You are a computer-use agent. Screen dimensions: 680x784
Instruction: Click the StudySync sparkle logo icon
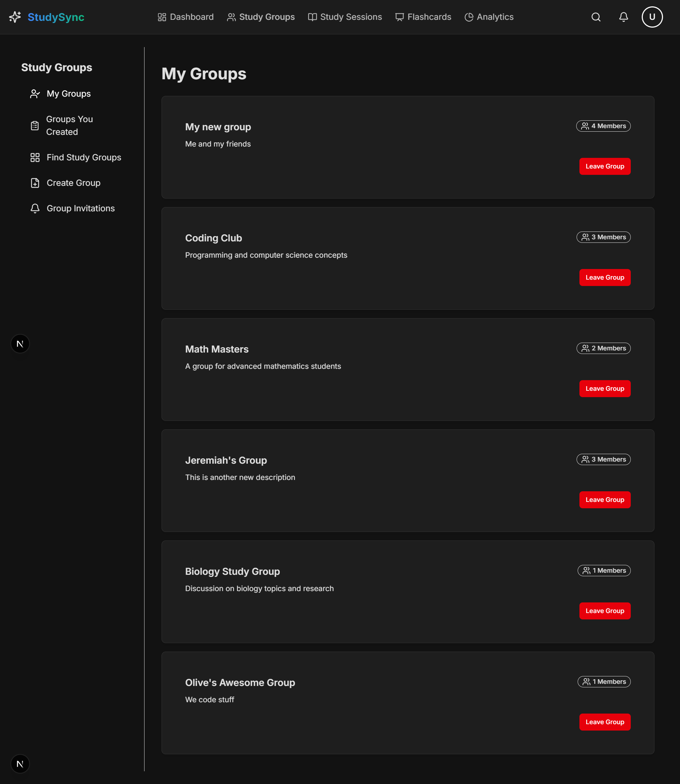15,17
